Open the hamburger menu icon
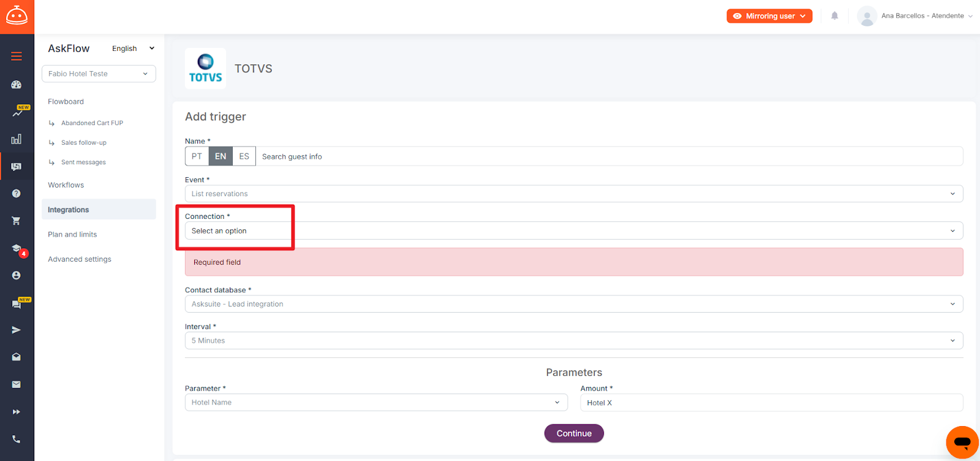Screen dimensions: 980x461 point(17,56)
